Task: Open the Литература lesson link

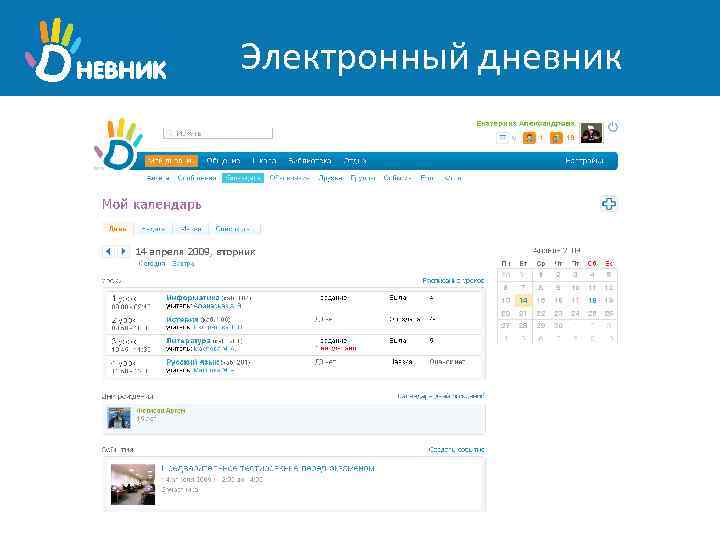Action: tap(188, 341)
